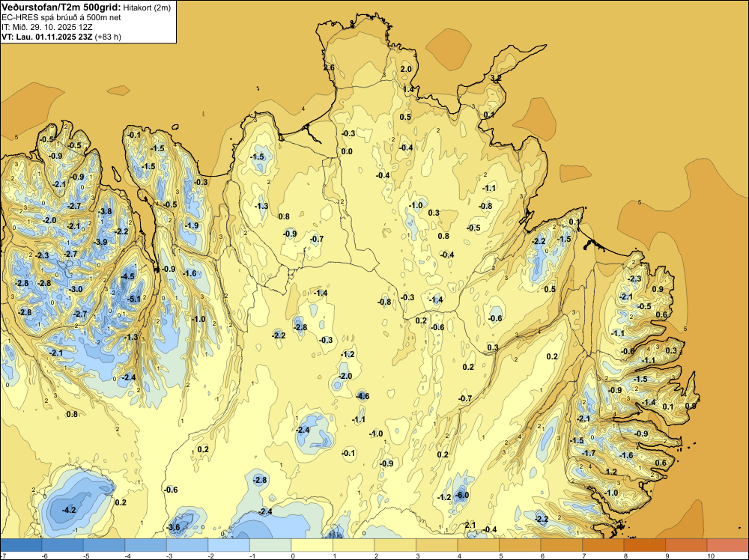Click the valid time "VT: Lau. 01.11.2025 23Z (+83 h)"
This screenshot has width=749, height=560.
point(61,37)
